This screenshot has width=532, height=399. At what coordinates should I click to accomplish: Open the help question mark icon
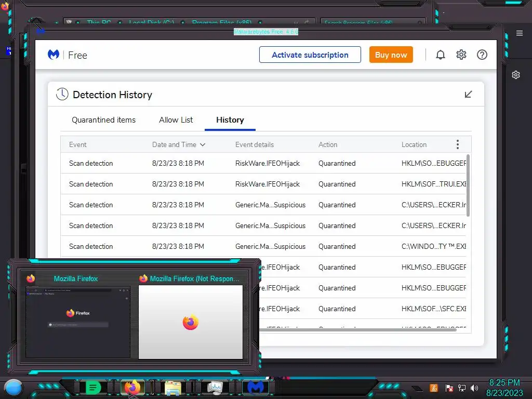point(482,55)
